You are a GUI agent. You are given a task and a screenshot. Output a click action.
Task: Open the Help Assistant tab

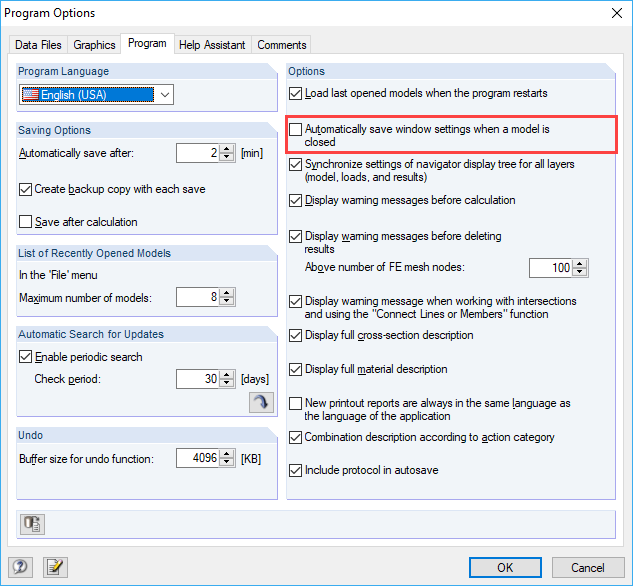point(212,45)
